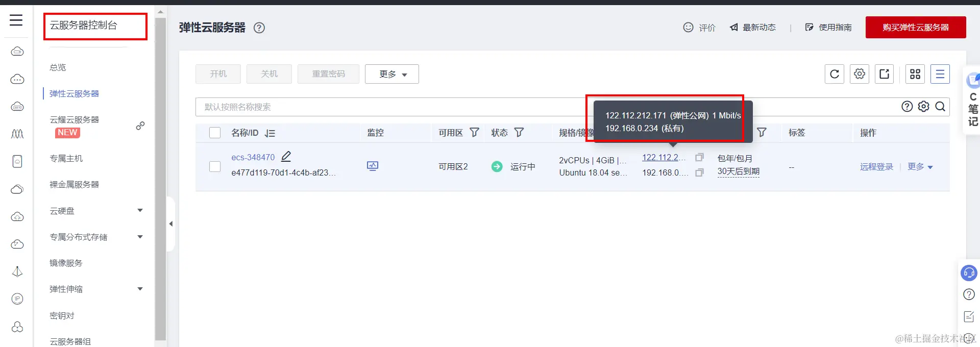
Task: Open 镜像服务 in sidebar
Action: [66, 263]
